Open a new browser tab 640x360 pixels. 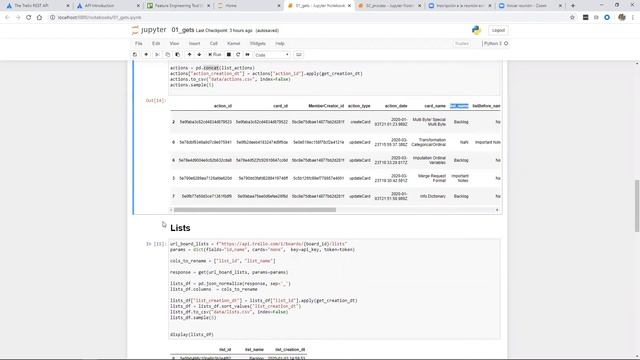click(x=573, y=6)
